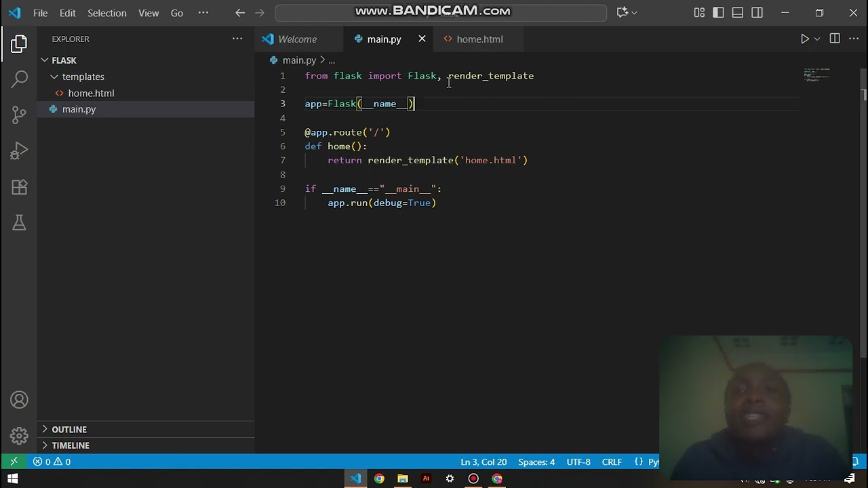868x488 pixels.
Task: Click the code minimap preview
Action: (x=818, y=76)
